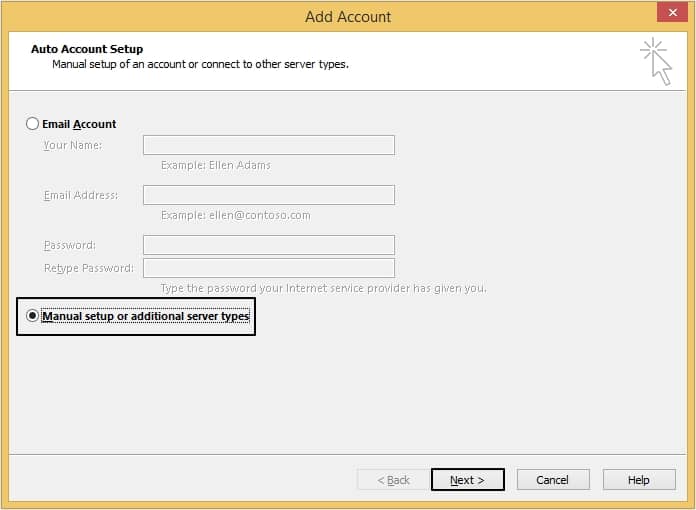696x510 pixels.
Task: Cancel the Add Account dialog
Action: point(553,480)
